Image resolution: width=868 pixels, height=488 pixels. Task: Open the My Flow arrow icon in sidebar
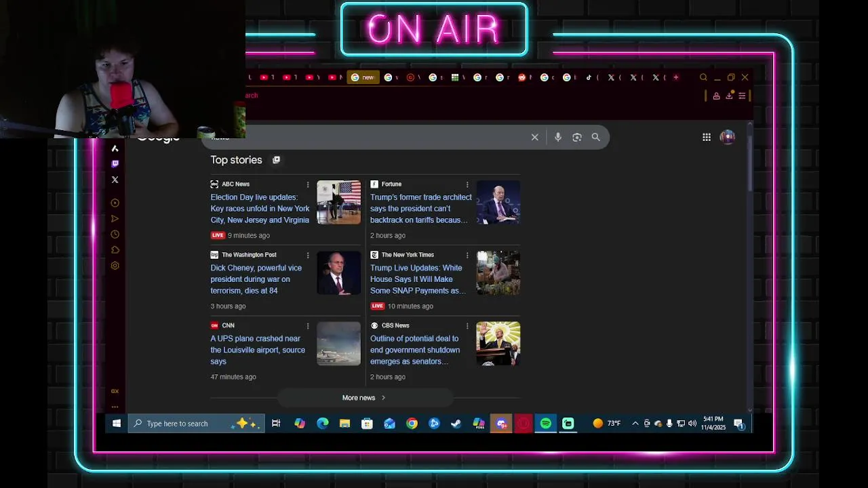pos(115,218)
